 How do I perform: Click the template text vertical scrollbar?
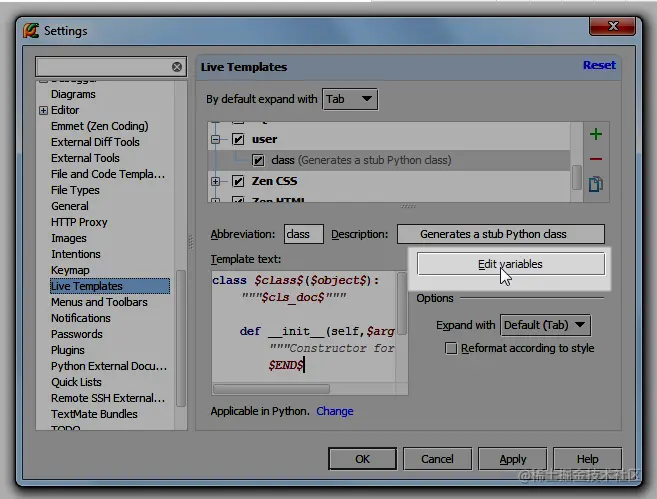pyautogui.click(x=401, y=303)
